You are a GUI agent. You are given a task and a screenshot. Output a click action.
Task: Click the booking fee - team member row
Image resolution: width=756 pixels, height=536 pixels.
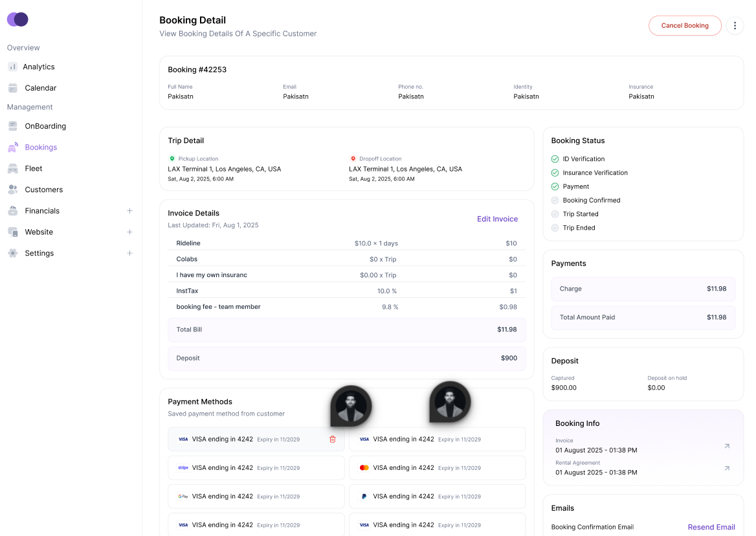[x=347, y=307]
